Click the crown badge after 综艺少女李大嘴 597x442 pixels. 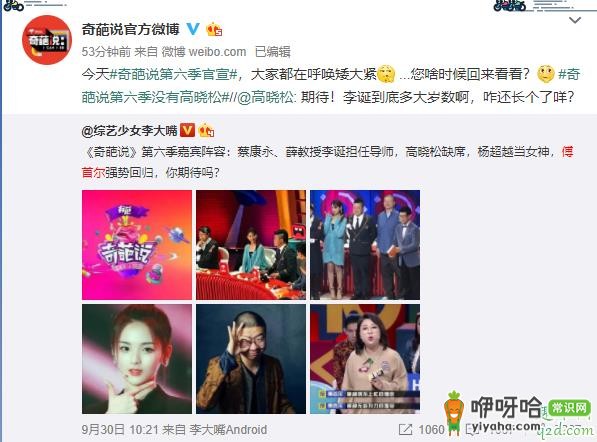(206, 131)
